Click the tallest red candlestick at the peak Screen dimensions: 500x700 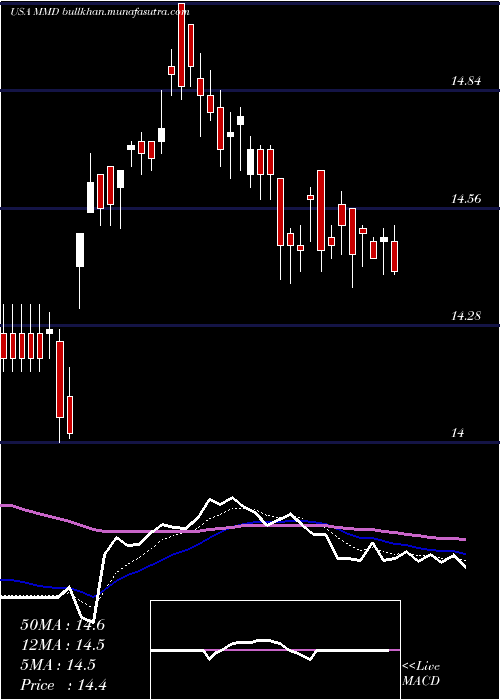click(181, 45)
